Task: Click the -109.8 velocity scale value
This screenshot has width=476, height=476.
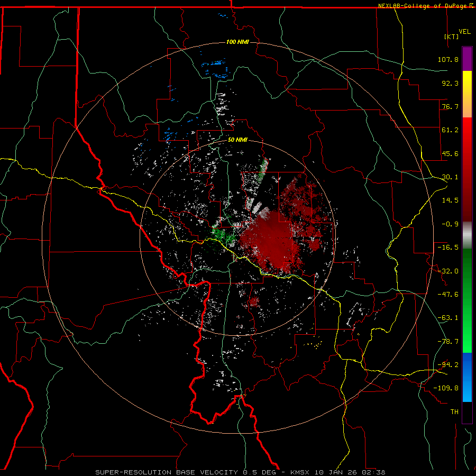Action: coord(446,388)
